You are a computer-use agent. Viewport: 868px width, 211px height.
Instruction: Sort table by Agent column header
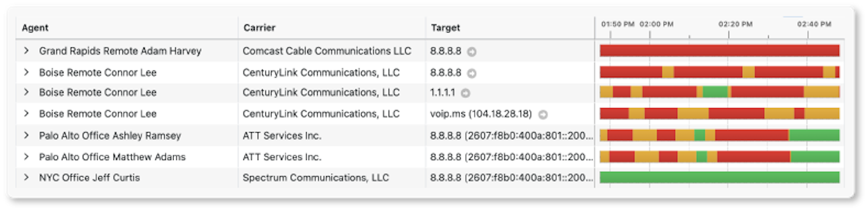(35, 28)
